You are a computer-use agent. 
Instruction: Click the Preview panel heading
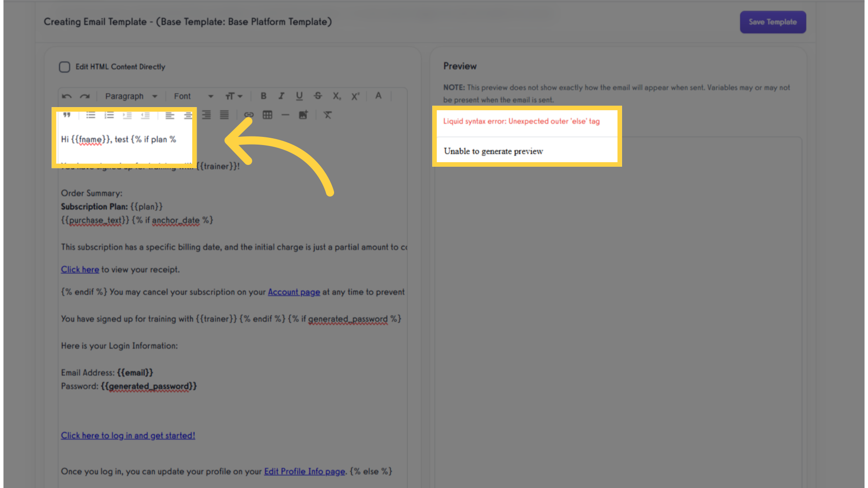tap(460, 66)
